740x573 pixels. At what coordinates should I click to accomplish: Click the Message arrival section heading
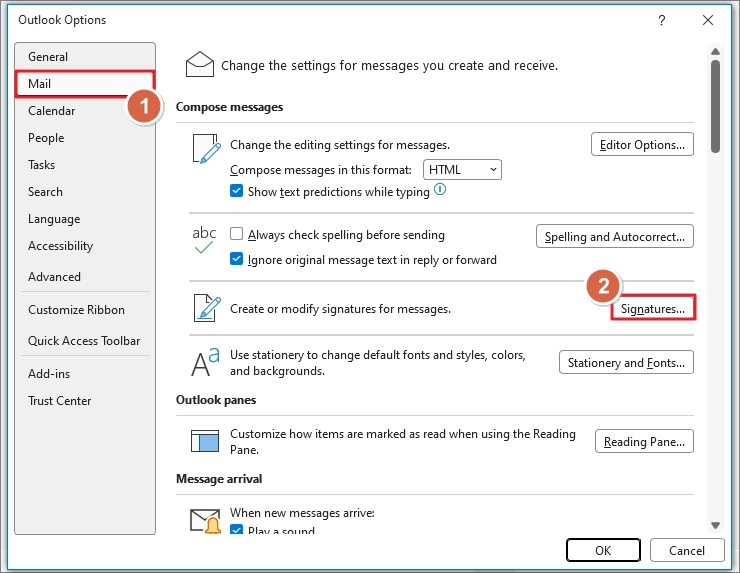click(x=219, y=479)
